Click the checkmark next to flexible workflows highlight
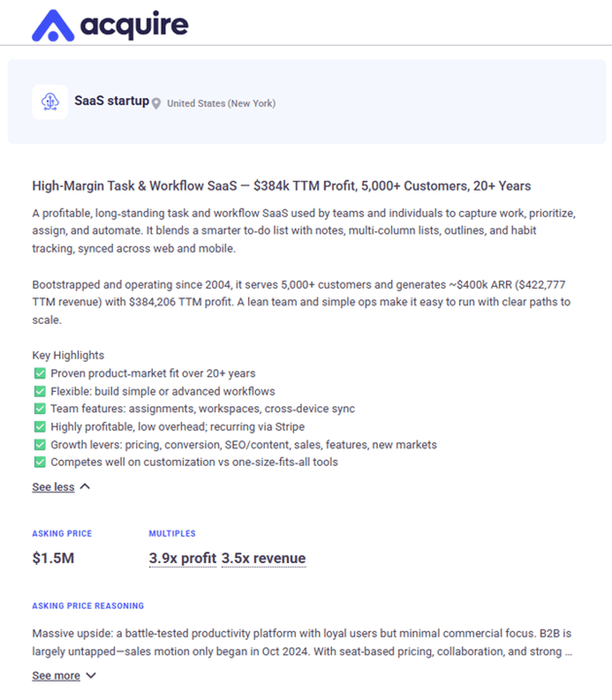This screenshot has height=700, width=612. tap(40, 391)
